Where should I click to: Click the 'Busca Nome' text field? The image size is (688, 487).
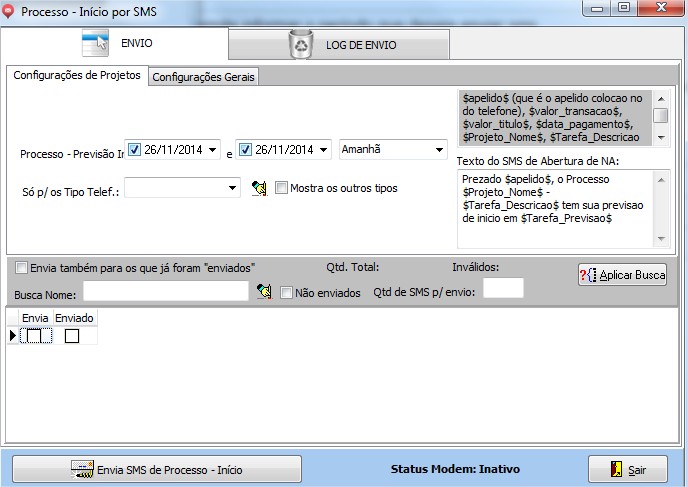pos(165,291)
